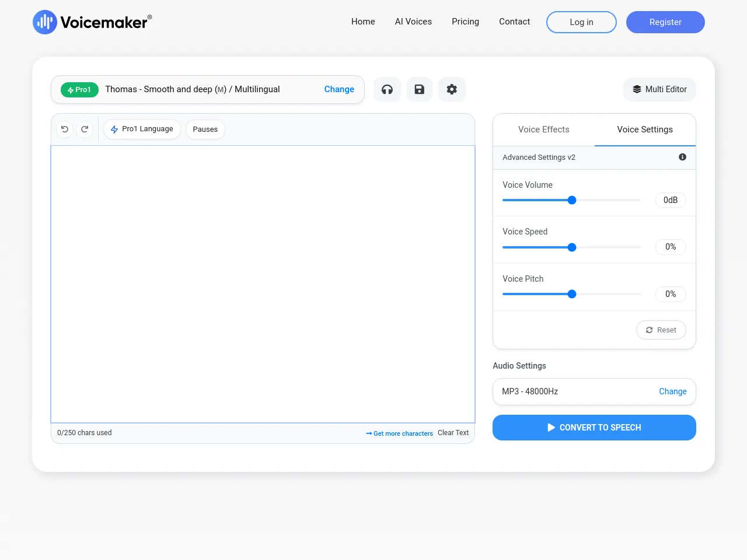The width and height of the screenshot is (747, 560).
Task: Click the headphones listen icon
Action: (387, 89)
